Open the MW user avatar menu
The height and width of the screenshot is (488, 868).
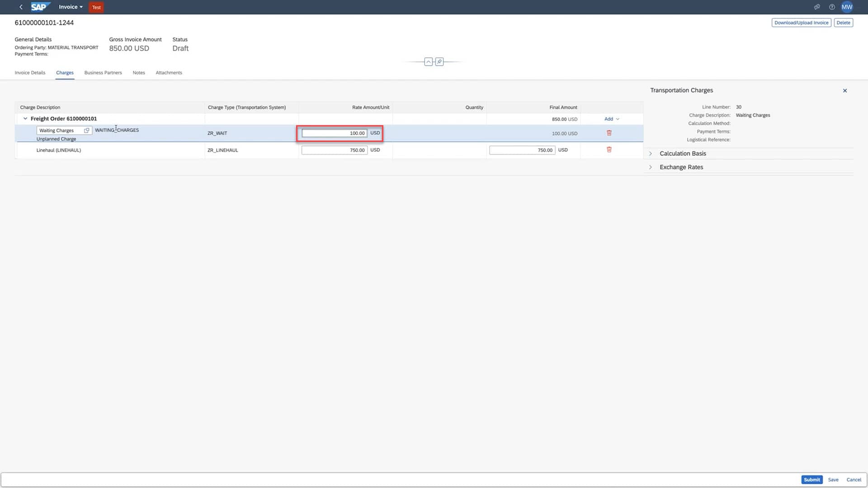point(847,7)
